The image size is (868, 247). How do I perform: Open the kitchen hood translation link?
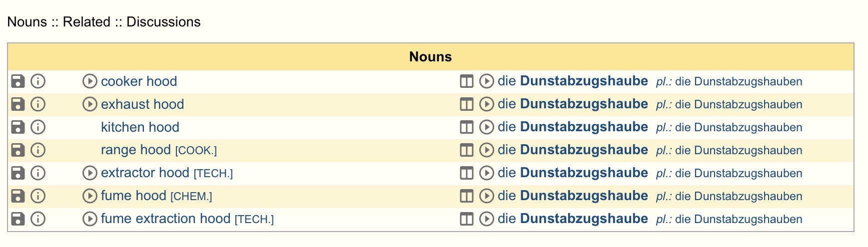click(x=140, y=127)
